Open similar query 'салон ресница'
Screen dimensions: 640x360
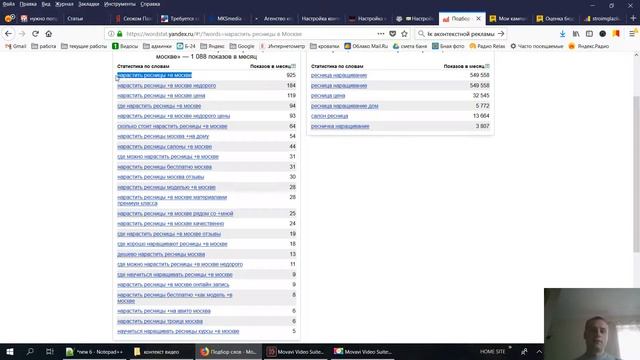[x=329, y=116]
